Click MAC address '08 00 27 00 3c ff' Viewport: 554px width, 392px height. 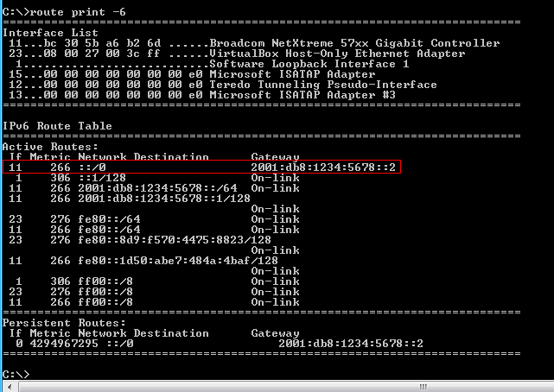(x=103, y=54)
